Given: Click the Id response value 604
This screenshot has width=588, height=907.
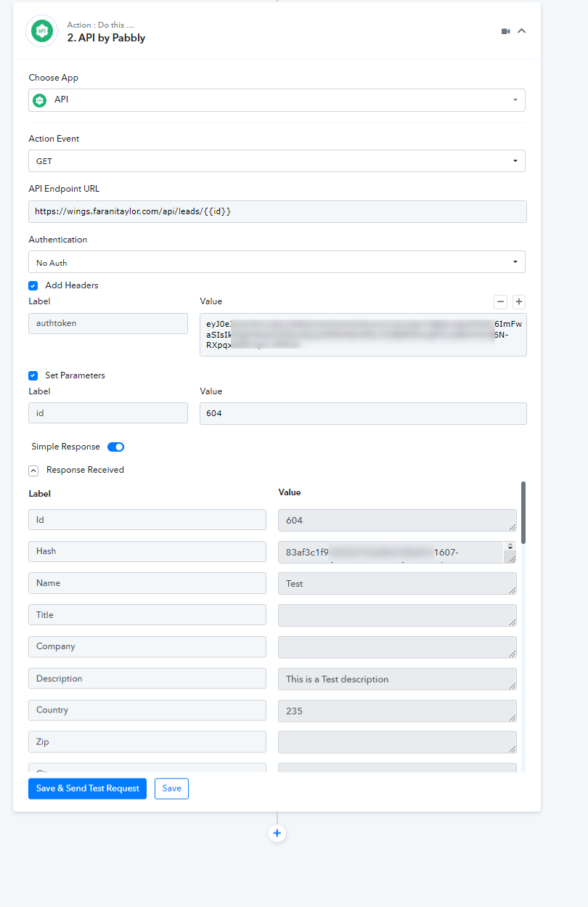Looking at the screenshot, I should [397, 520].
